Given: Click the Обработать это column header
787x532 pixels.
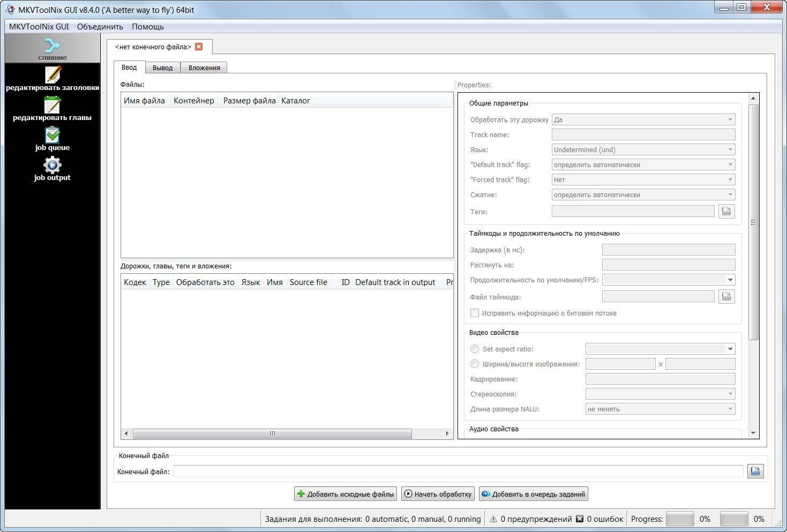Looking at the screenshot, I should [x=205, y=282].
